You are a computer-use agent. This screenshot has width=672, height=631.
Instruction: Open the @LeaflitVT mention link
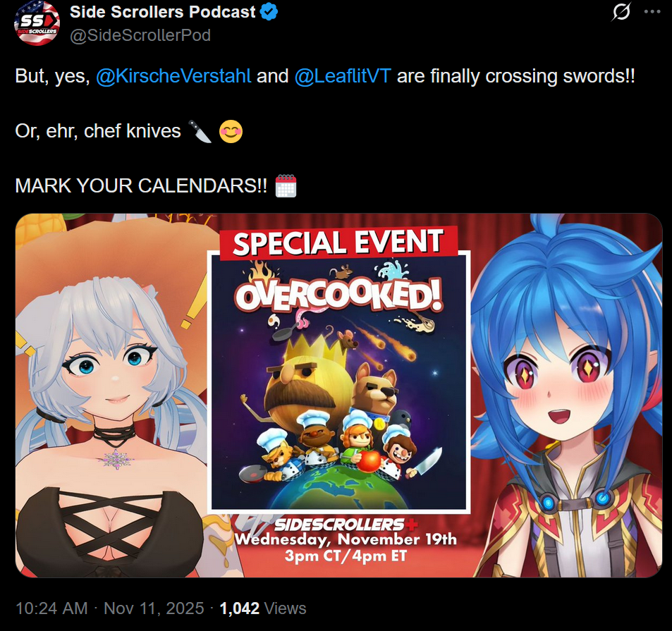click(343, 76)
